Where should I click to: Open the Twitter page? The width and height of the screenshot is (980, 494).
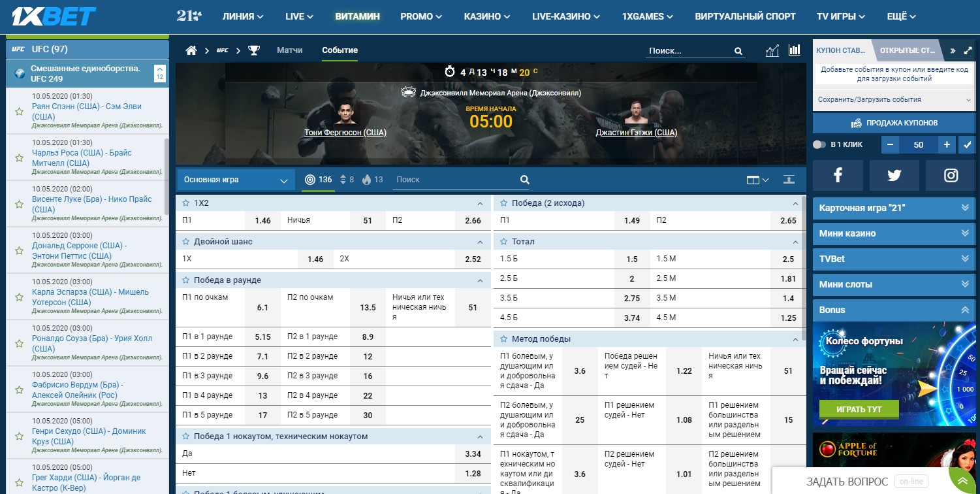894,175
